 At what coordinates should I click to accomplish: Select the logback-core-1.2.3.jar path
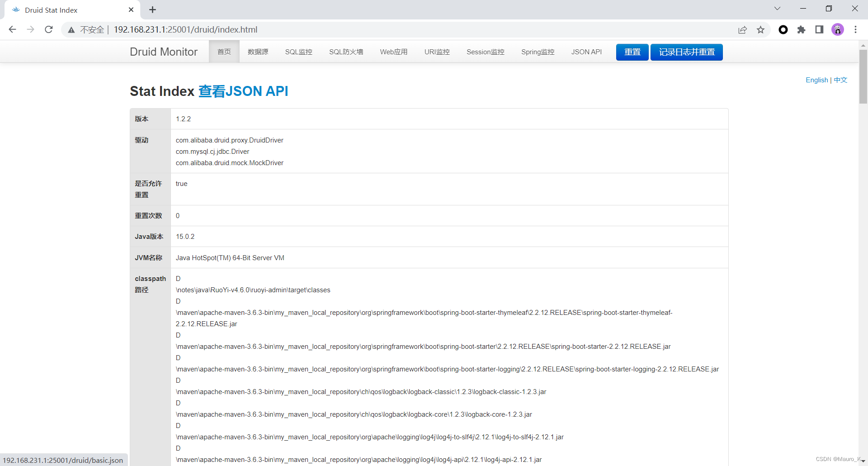click(354, 414)
